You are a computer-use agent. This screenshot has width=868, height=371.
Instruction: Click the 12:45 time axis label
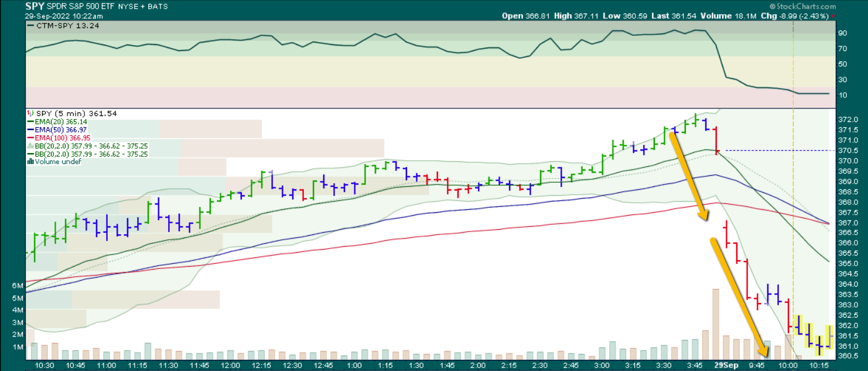[x=323, y=365]
